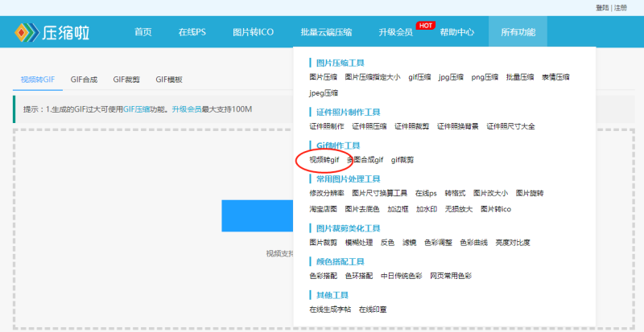Open 图片旋转 tool
644x332 pixels.
pyautogui.click(x=530, y=193)
